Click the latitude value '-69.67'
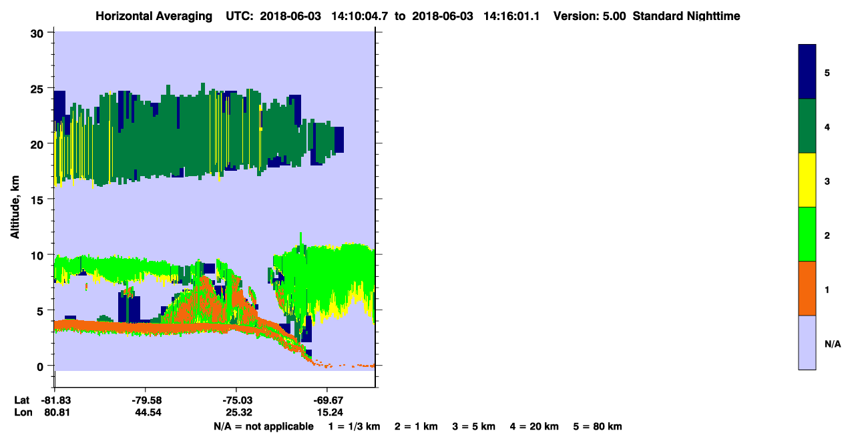The image size is (868, 445). point(327,400)
